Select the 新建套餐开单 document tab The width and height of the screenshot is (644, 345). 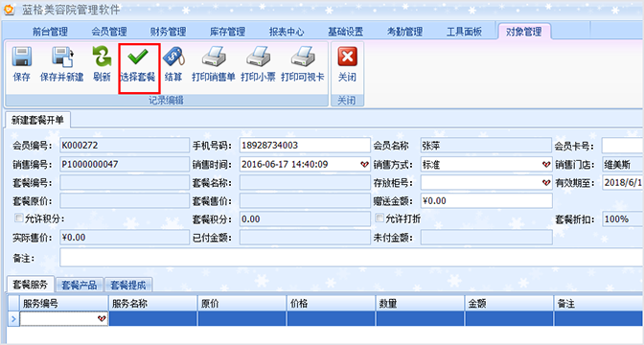tap(37, 120)
